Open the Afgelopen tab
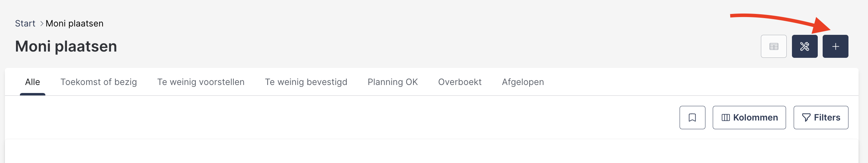868x163 pixels. coord(523,82)
